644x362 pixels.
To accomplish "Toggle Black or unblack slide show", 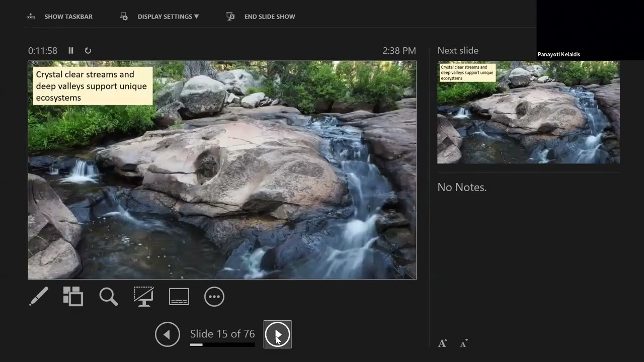I will point(143,297).
